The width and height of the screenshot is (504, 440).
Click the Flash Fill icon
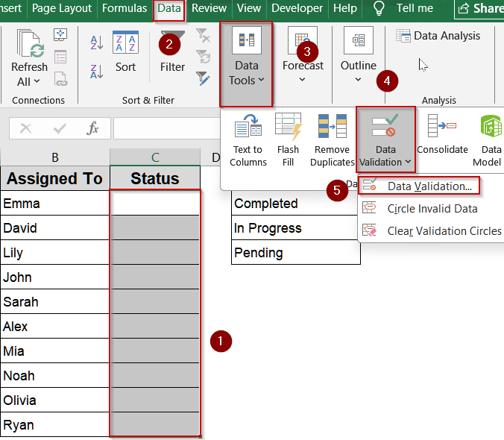tap(289, 126)
